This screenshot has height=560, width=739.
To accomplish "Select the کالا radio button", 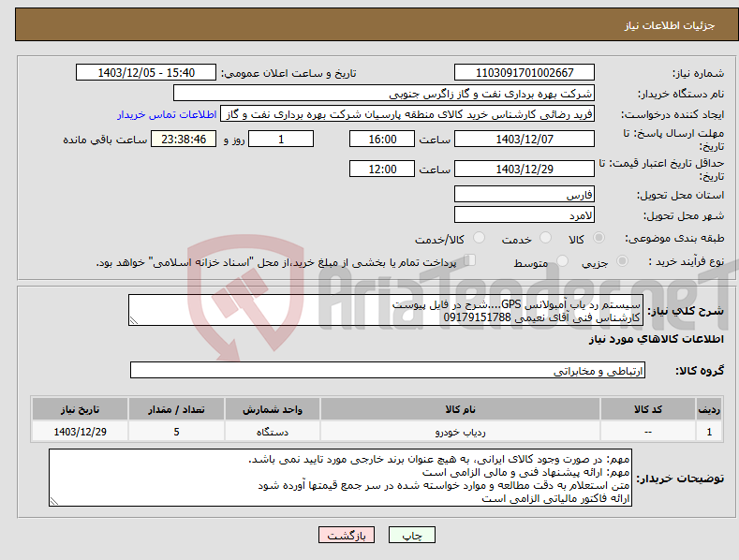I will click(599, 238).
